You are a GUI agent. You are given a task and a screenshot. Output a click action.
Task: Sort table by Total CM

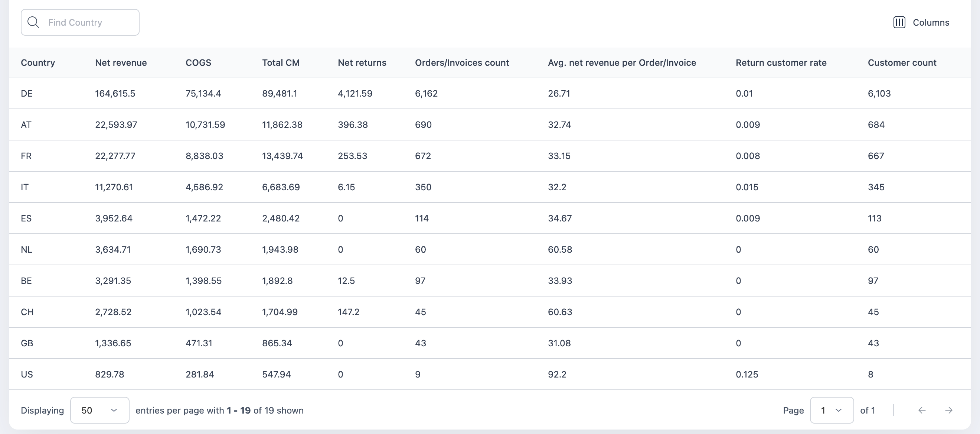click(x=281, y=62)
